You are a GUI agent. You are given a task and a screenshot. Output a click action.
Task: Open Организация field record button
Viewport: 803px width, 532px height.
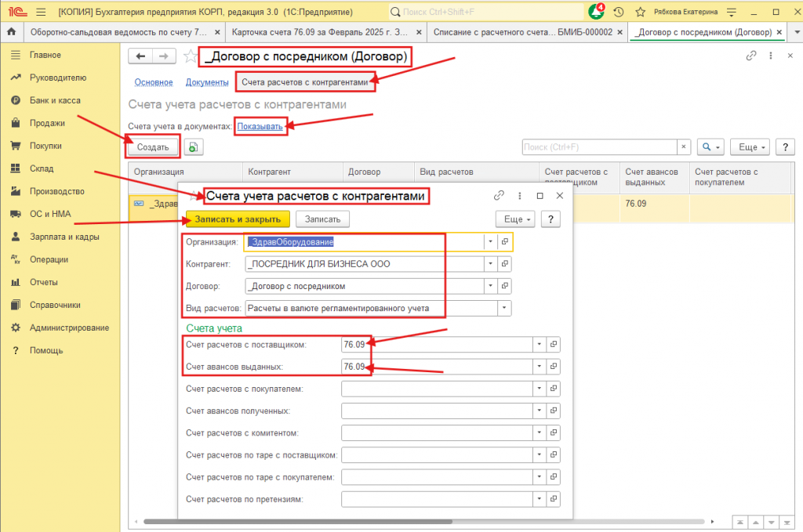pos(505,241)
